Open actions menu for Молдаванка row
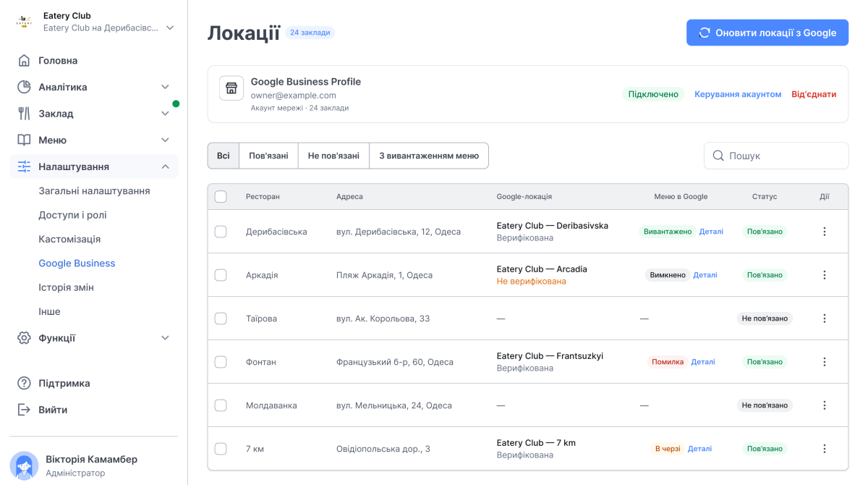This screenshot has width=868, height=485. point(825,405)
